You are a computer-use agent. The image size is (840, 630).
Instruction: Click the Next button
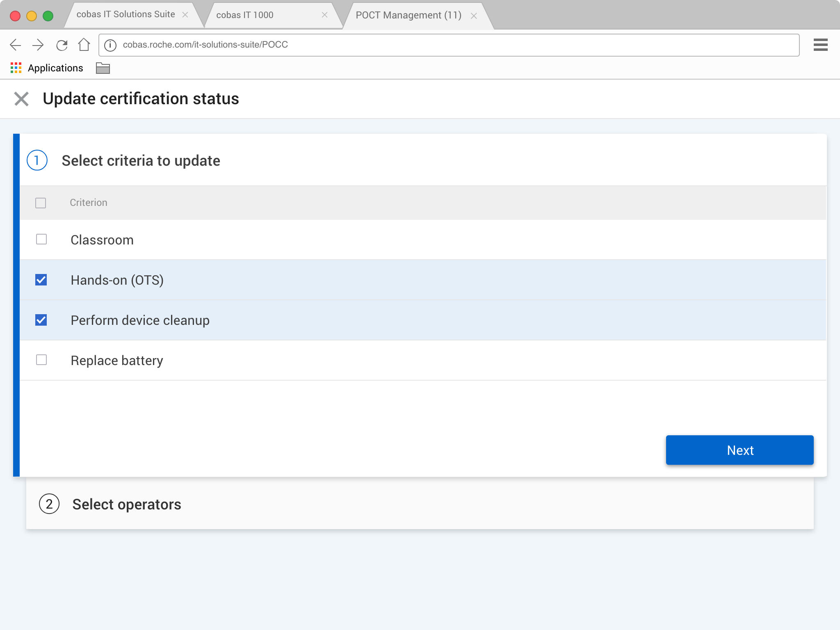740,450
